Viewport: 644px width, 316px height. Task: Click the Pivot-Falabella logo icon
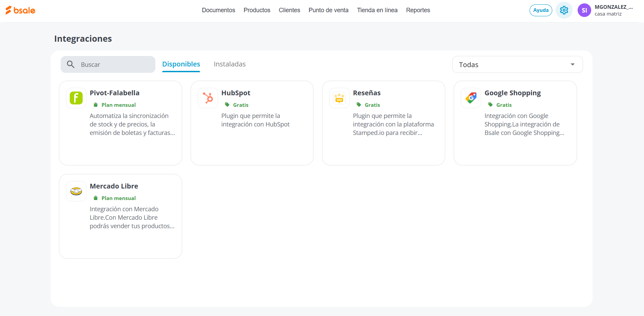pyautogui.click(x=76, y=98)
